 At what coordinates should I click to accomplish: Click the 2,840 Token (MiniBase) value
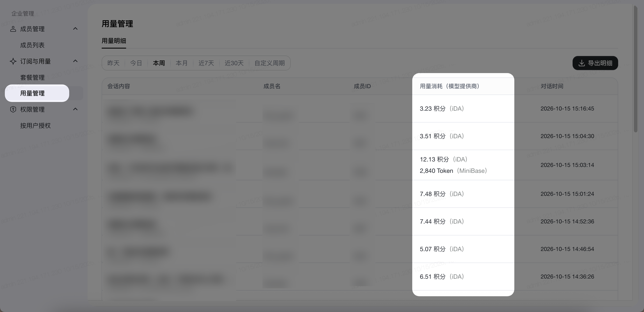[453, 171]
